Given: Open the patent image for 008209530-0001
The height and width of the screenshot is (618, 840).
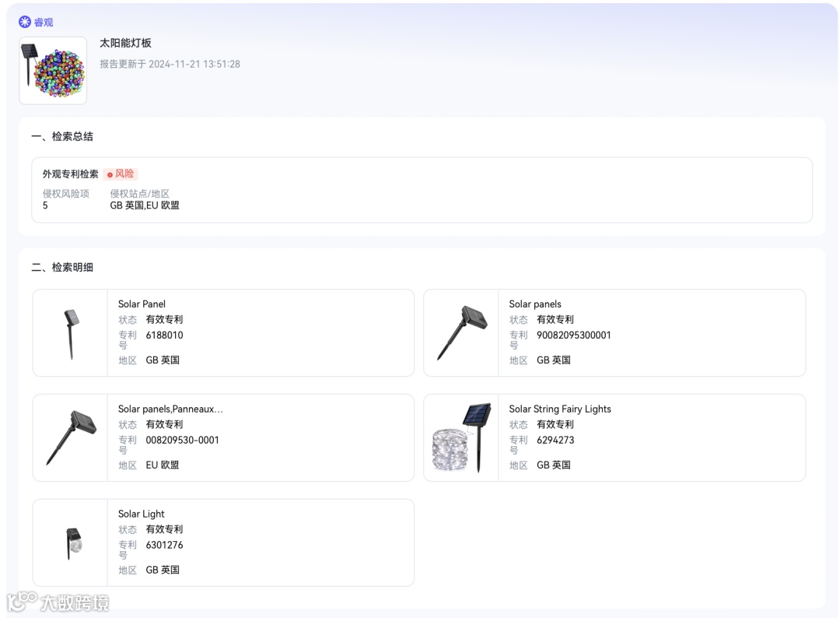Looking at the screenshot, I should 71,438.
